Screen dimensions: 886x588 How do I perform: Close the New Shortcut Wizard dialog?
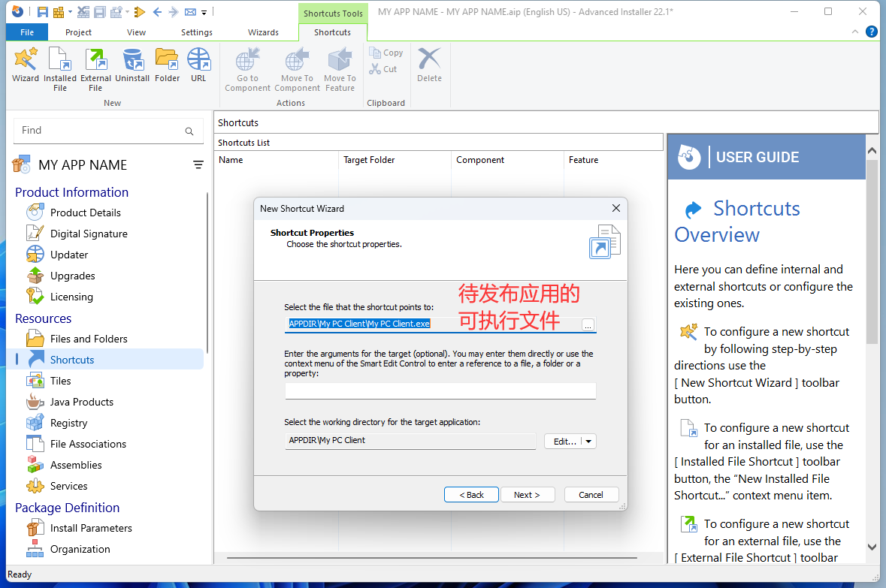pos(616,209)
